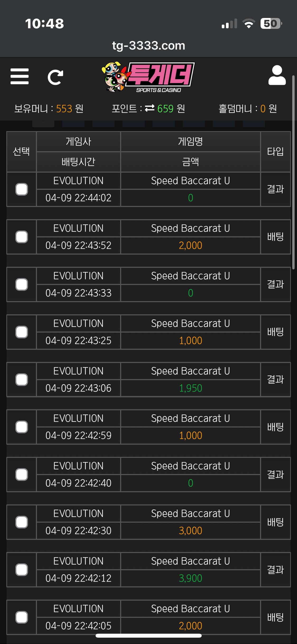
Task: Tap the 3,900 result amount
Action: click(190, 578)
